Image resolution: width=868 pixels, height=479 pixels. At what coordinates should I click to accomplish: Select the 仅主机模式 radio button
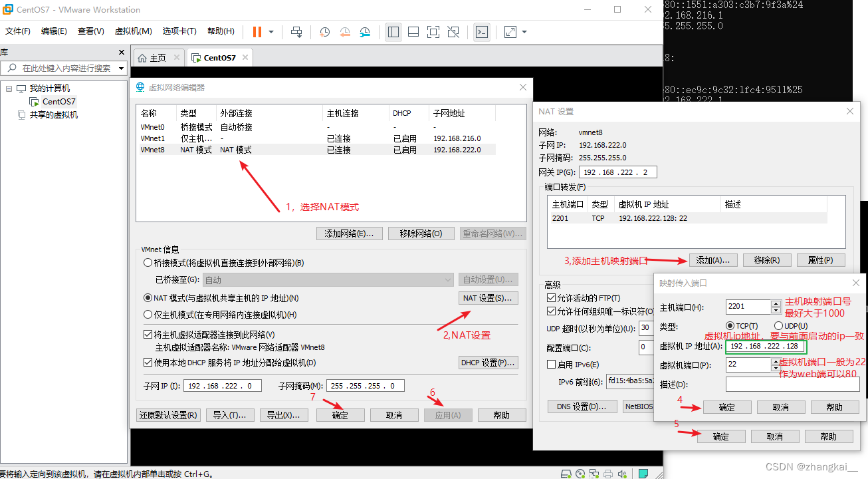pyautogui.click(x=148, y=315)
